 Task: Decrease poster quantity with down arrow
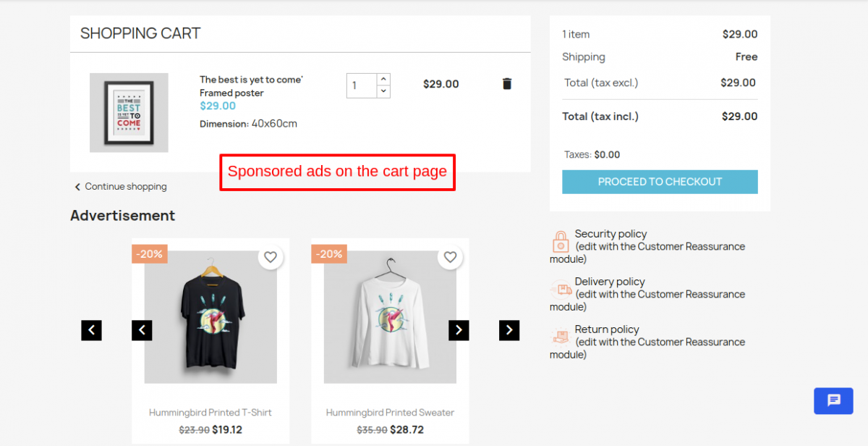(x=383, y=91)
